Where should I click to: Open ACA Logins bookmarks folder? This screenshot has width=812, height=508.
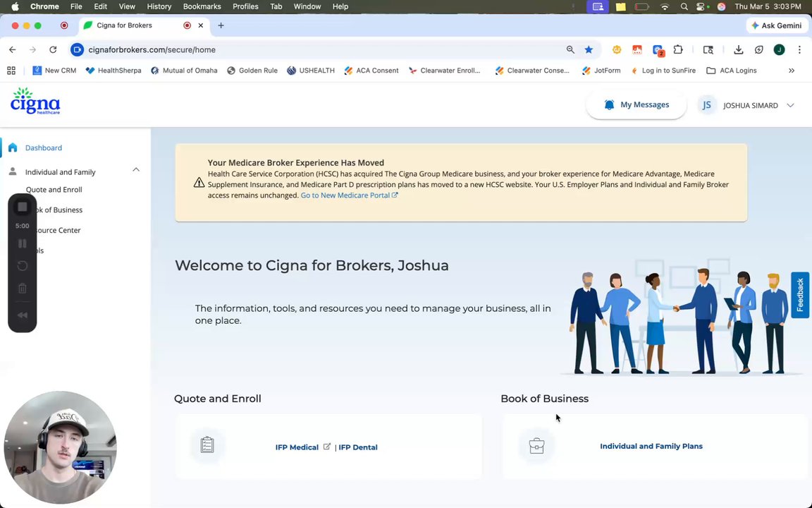pyautogui.click(x=732, y=71)
